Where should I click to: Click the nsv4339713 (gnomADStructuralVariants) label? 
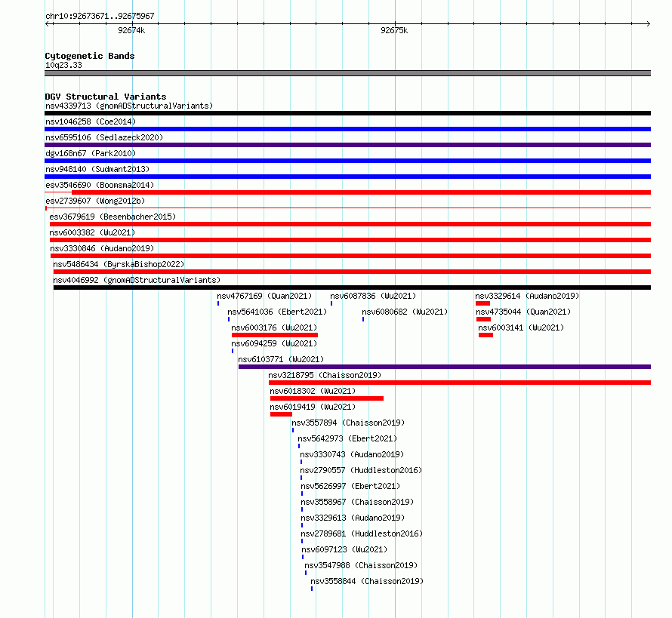129,106
